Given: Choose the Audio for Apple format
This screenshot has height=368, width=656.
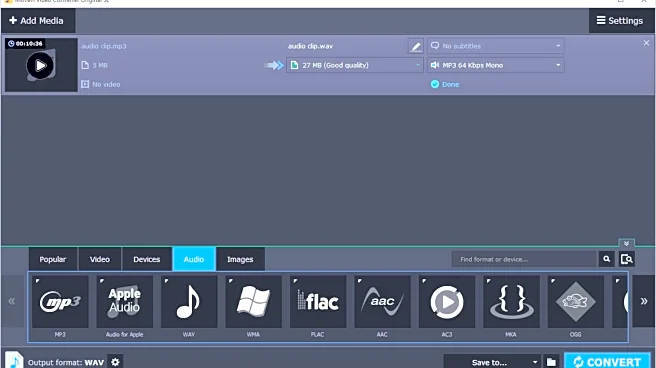Looking at the screenshot, I should coord(124,302).
